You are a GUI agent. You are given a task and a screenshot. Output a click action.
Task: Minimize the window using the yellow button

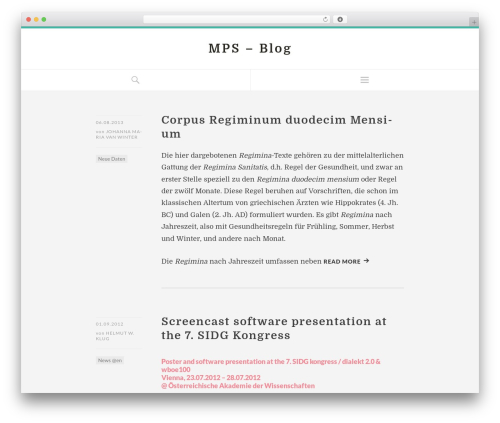(36, 19)
